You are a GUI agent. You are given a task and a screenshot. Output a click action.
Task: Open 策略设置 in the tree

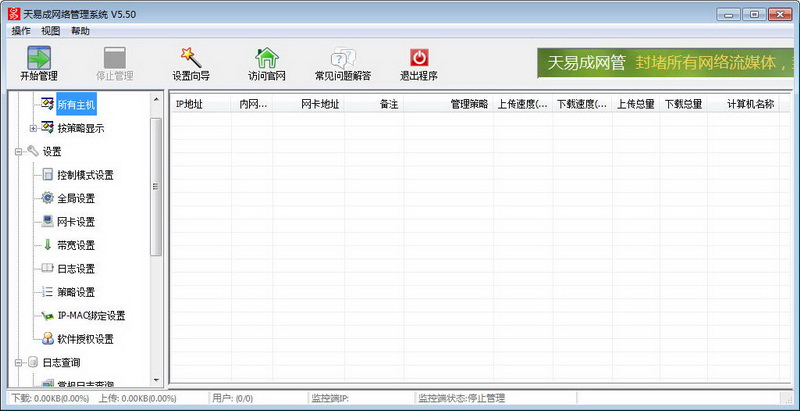76,293
